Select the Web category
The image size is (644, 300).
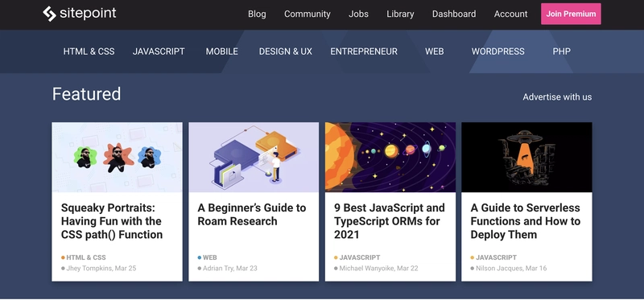click(434, 51)
